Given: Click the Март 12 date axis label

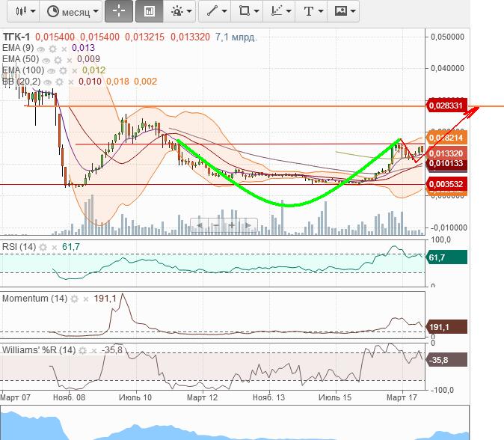Looking at the screenshot, I should click(202, 397).
